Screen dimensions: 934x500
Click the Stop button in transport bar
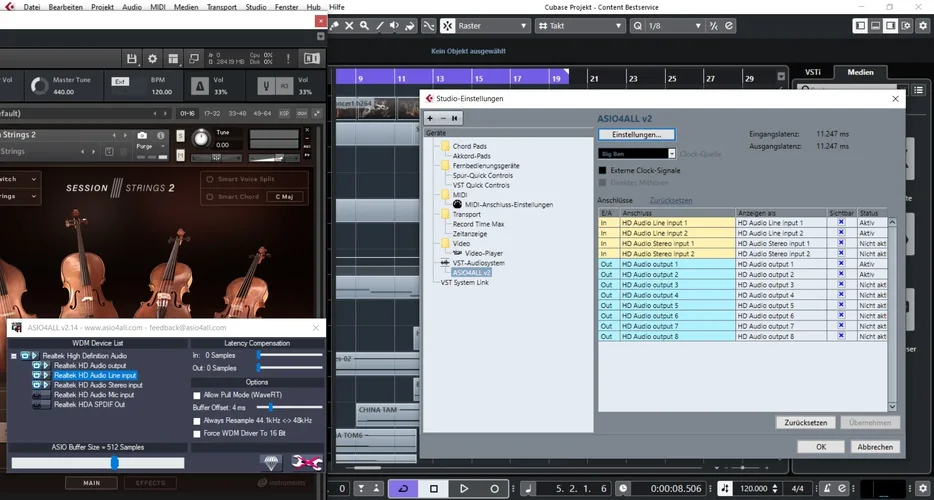(x=434, y=488)
